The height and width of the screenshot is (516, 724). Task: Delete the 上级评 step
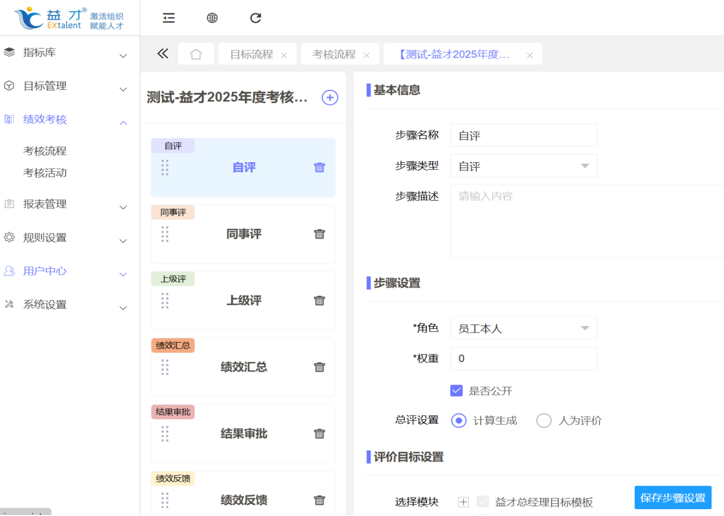(320, 300)
